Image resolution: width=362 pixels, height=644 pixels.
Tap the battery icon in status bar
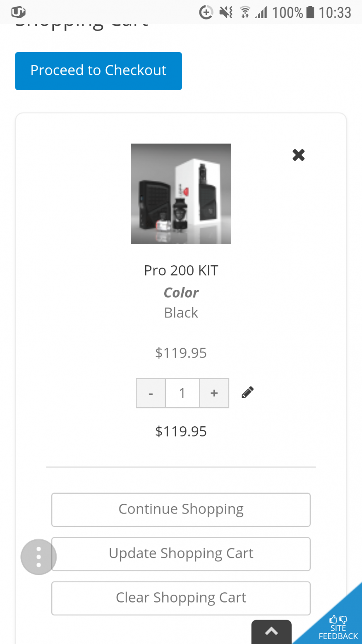[x=310, y=12]
